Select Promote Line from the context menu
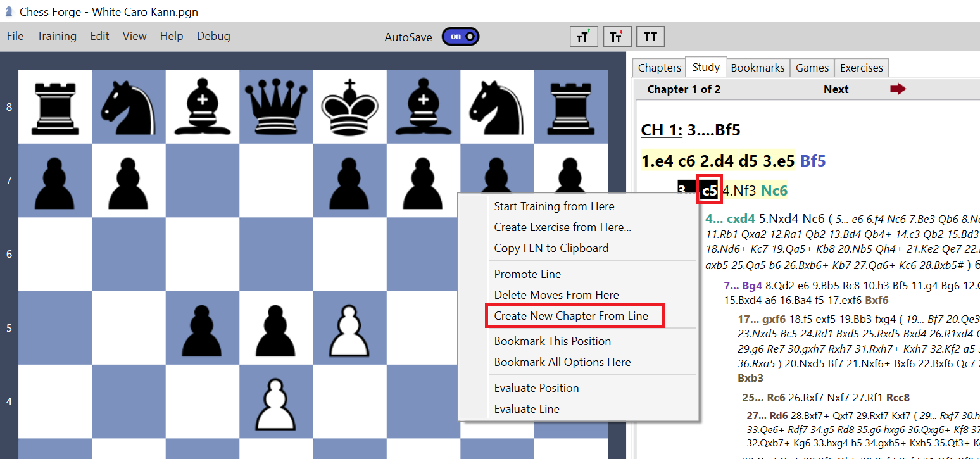Viewport: 980px width, 459px height. [527, 274]
